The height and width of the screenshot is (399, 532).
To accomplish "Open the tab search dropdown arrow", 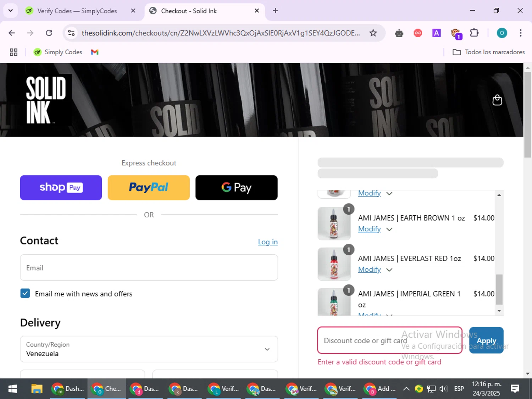I will 10,11.
